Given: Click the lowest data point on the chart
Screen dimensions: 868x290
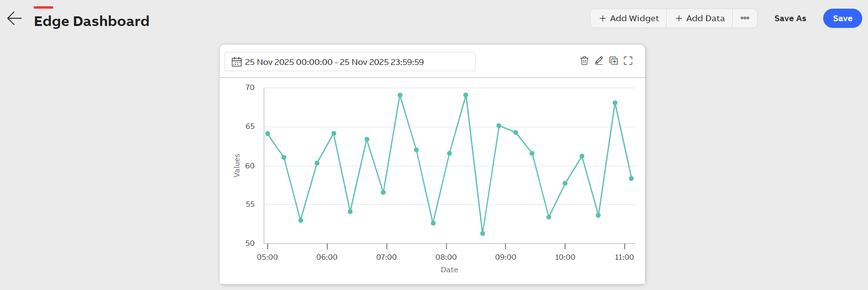Looking at the screenshot, I should click(483, 233).
